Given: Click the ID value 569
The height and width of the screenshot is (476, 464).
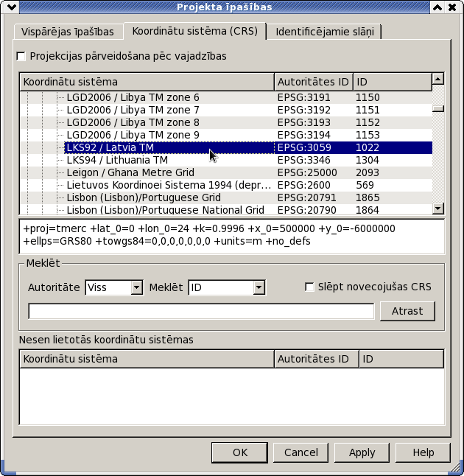Looking at the screenshot, I should (x=365, y=185).
